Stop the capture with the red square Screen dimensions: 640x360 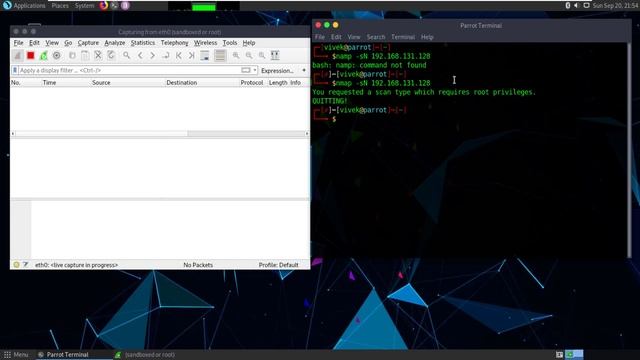click(x=31, y=56)
